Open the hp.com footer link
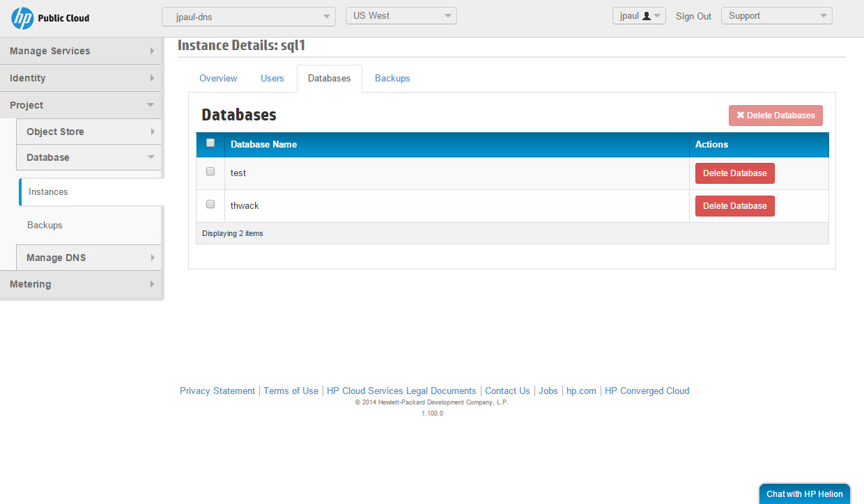 tap(581, 391)
